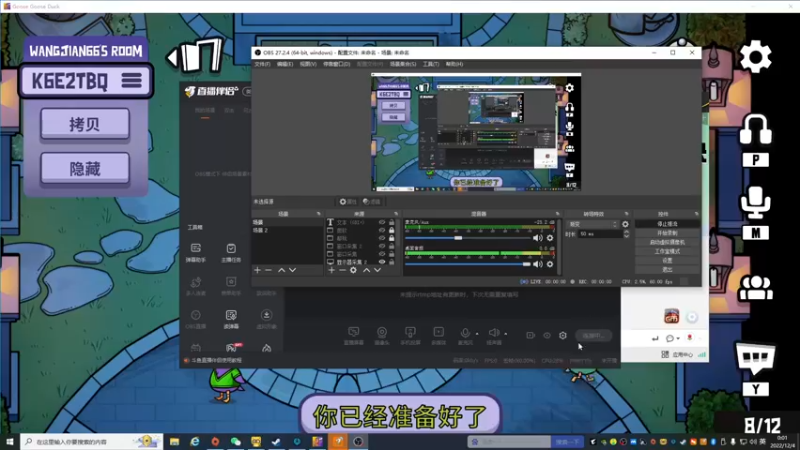The image size is (800, 450).
Task: Pop out the scene transitions dock
Action: [627, 214]
